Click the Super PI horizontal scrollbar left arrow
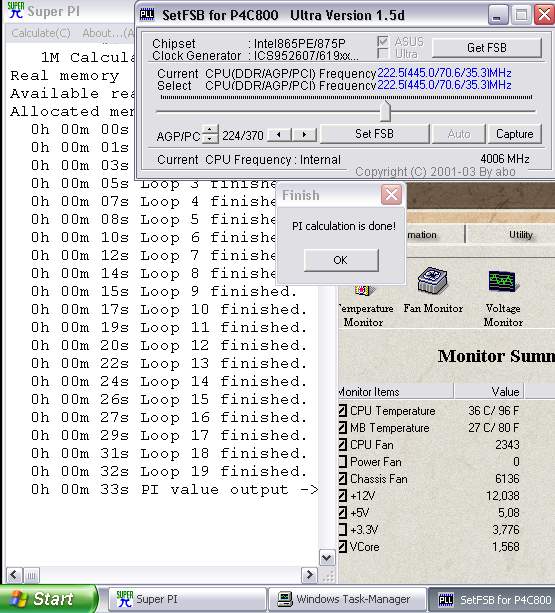 pyautogui.click(x=14, y=575)
